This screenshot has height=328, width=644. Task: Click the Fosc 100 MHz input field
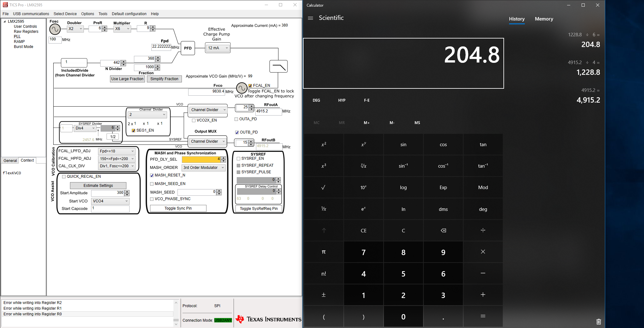[55, 40]
